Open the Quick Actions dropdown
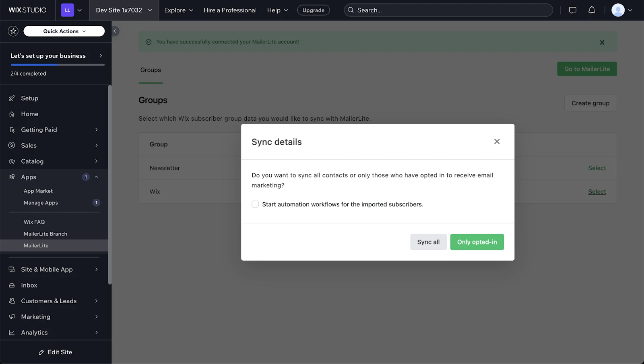The image size is (644, 364). click(64, 31)
